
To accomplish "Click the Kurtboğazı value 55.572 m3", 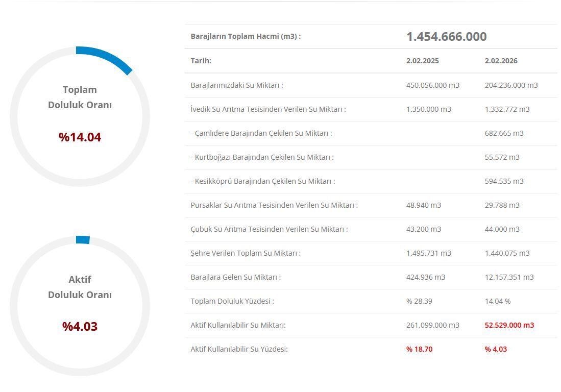I will [502, 157].
